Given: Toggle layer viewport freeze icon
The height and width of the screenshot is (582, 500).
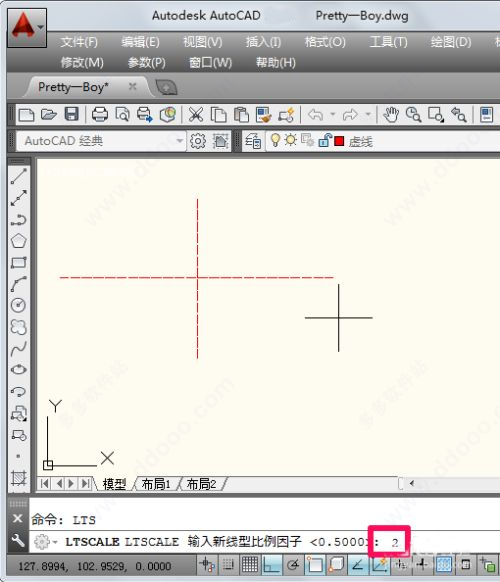Looking at the screenshot, I should click(307, 140).
